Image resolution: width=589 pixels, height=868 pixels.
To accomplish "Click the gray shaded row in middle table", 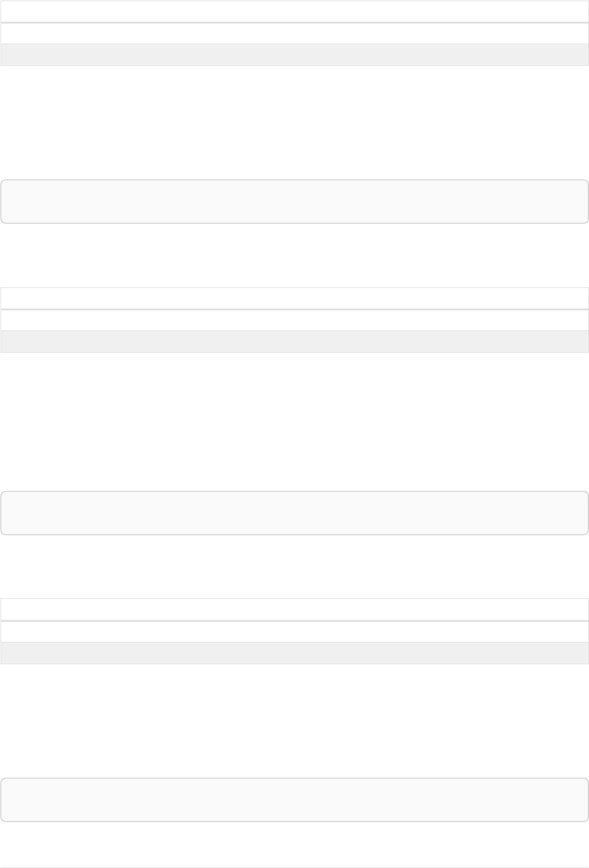I will click(x=294, y=342).
